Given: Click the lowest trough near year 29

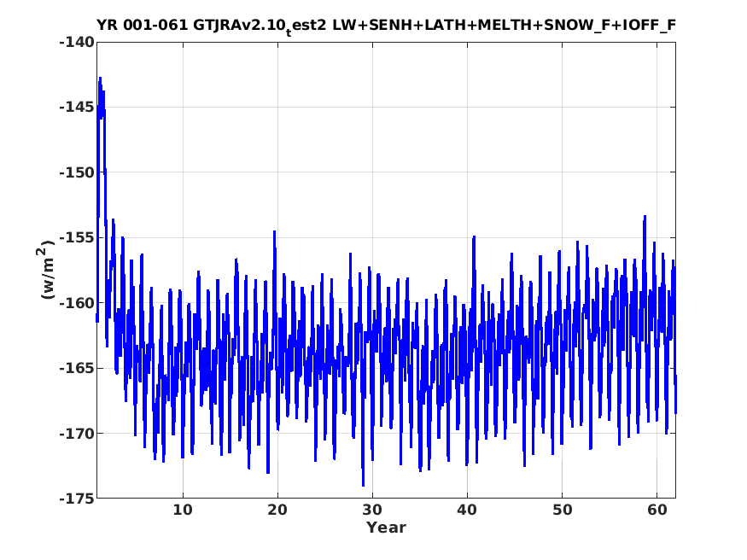Looking at the screenshot, I should [363, 484].
